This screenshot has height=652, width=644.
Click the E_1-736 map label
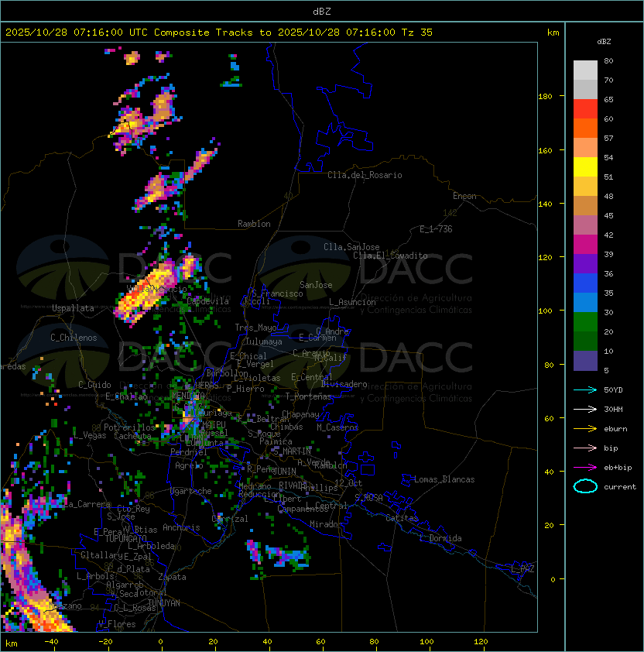point(436,229)
